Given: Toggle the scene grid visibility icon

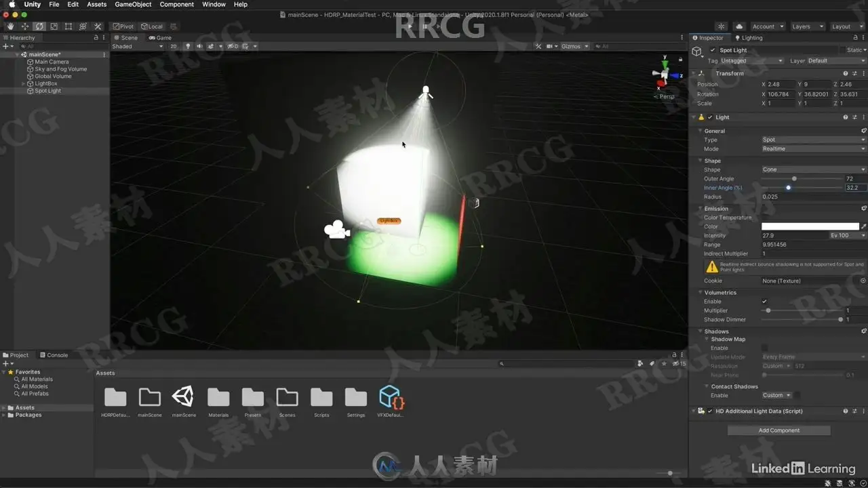Looking at the screenshot, I should [247, 47].
